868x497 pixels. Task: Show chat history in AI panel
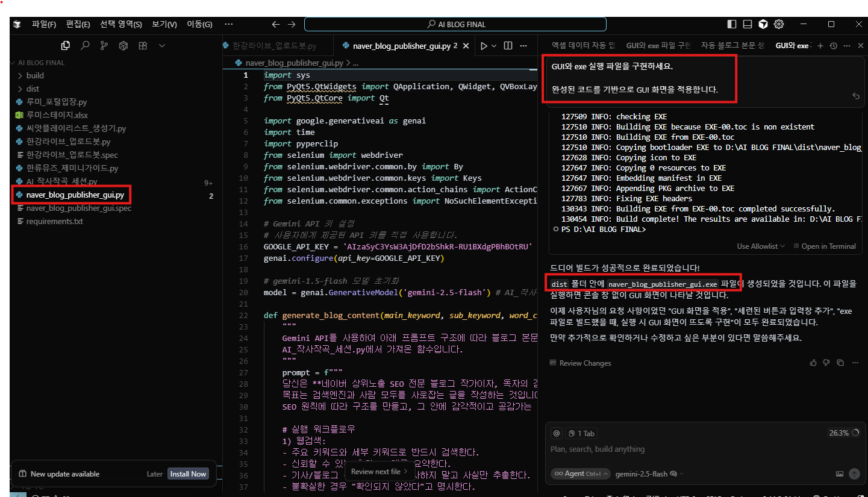point(834,46)
